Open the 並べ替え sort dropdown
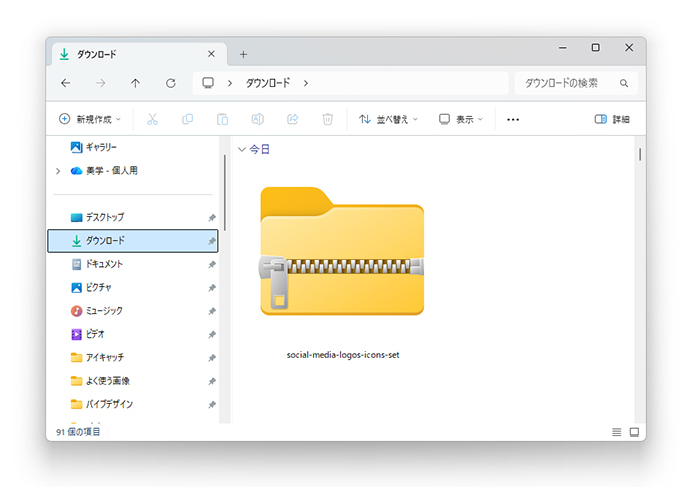Viewport: 700px width, 487px height. tap(388, 119)
